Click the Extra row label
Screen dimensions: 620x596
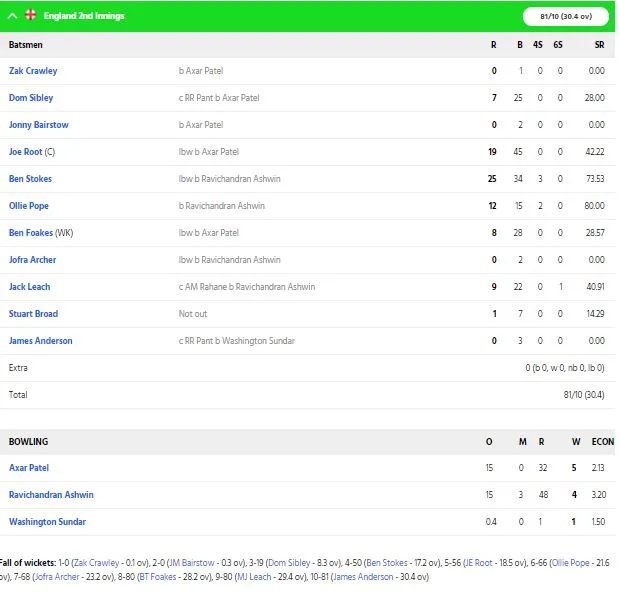18,368
